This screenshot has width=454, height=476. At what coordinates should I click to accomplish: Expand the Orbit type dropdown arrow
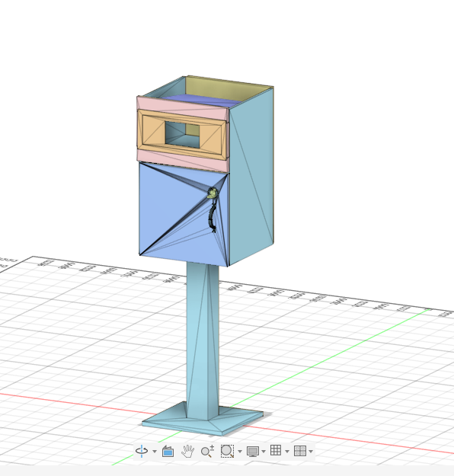pos(155,452)
